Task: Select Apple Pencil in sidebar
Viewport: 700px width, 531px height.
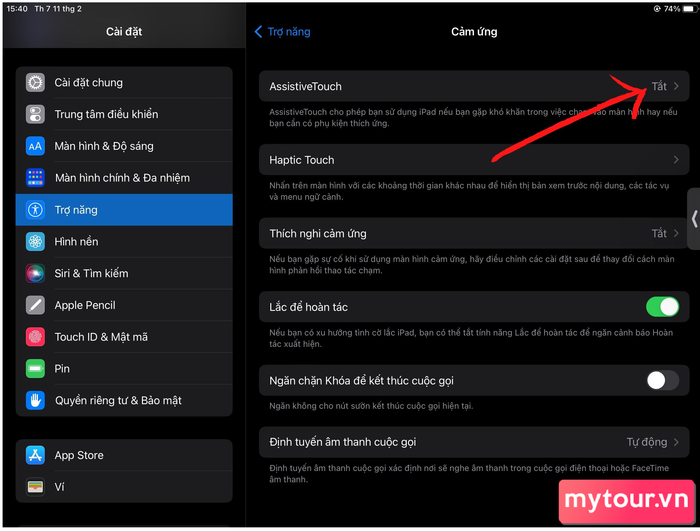Action: (x=124, y=305)
